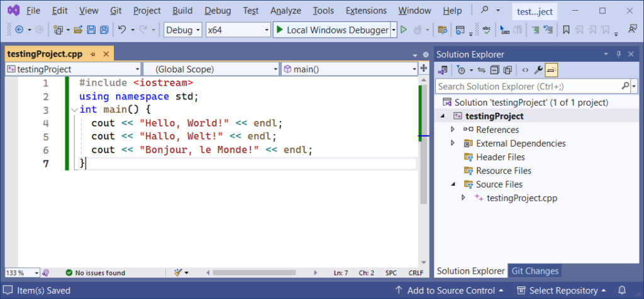Screen dimensions: 644x299
Task: Click the increase indent lines icon
Action: pyautogui.click(x=535, y=30)
